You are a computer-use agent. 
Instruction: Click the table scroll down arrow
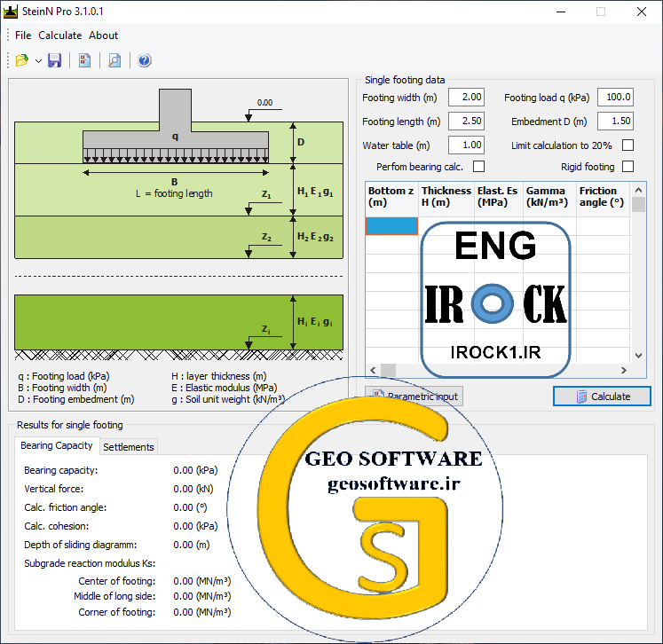click(638, 356)
